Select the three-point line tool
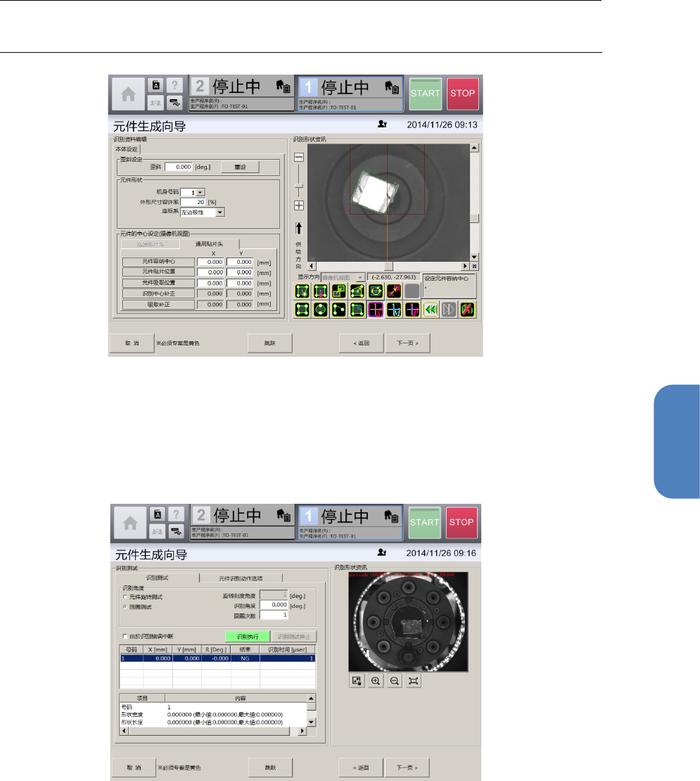 click(x=339, y=310)
